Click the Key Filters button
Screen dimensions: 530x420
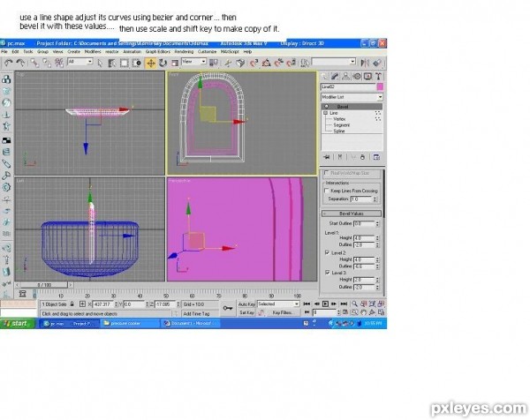pos(283,312)
